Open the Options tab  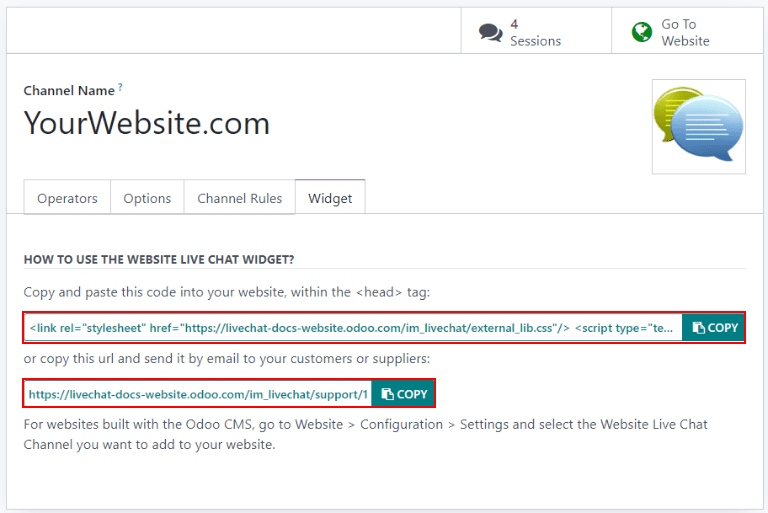pyautogui.click(x=147, y=198)
